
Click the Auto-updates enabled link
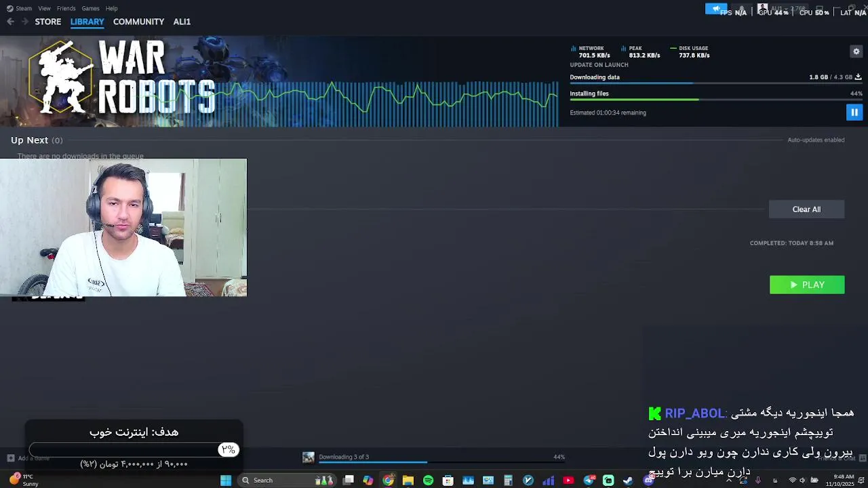click(x=816, y=140)
